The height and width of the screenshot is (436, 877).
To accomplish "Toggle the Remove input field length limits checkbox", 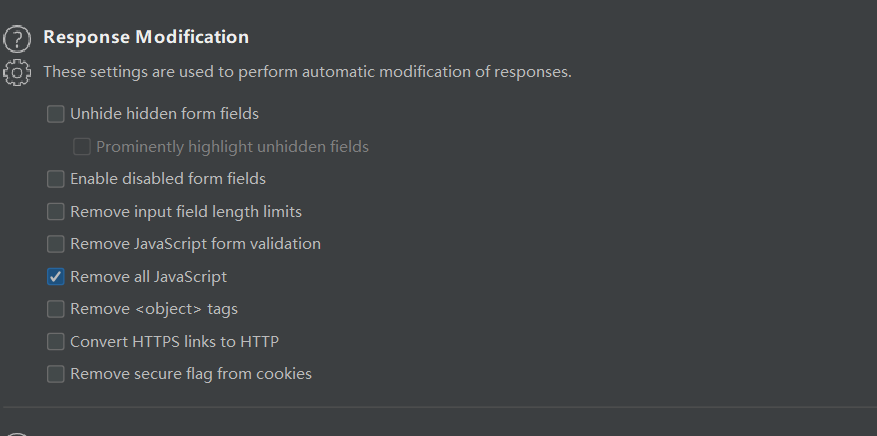I will click(56, 212).
